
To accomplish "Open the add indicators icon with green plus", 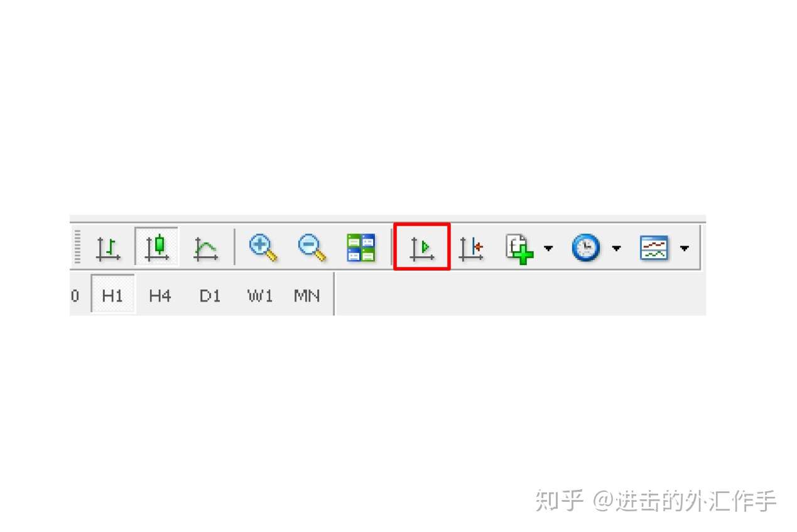I will 519,248.
